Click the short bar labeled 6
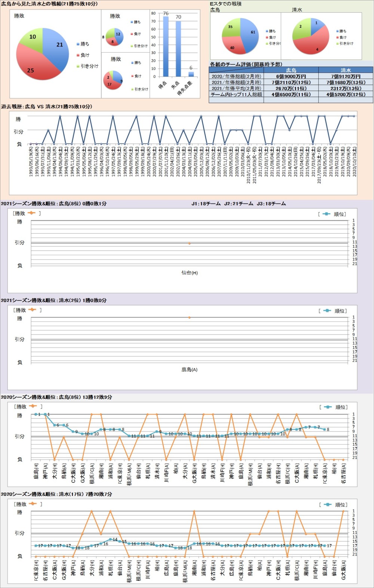 click(x=191, y=74)
